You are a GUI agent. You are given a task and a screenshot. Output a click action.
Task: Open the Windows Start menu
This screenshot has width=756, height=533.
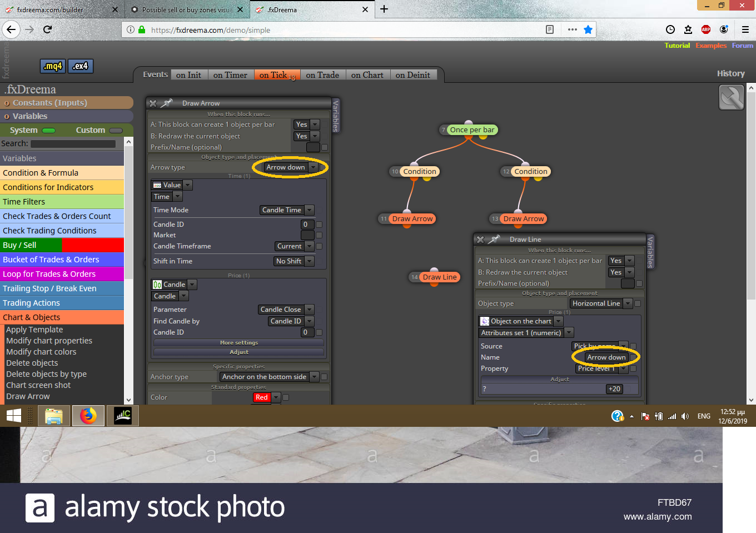14,416
